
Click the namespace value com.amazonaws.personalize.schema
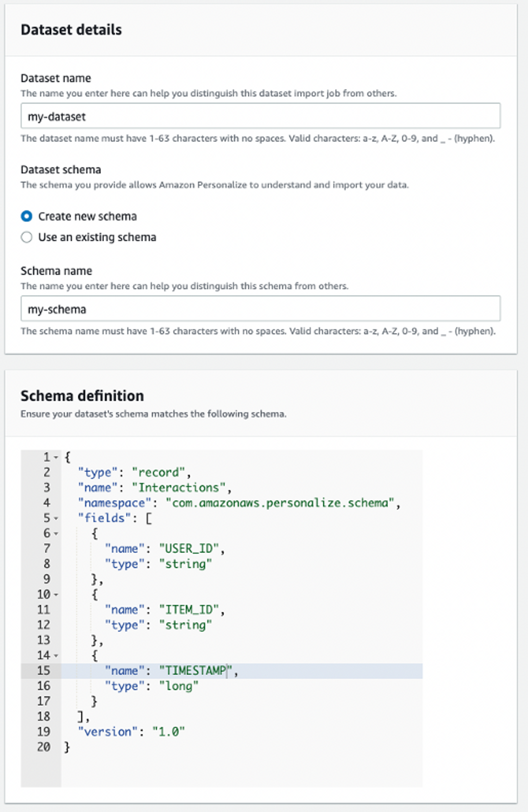coord(280,503)
